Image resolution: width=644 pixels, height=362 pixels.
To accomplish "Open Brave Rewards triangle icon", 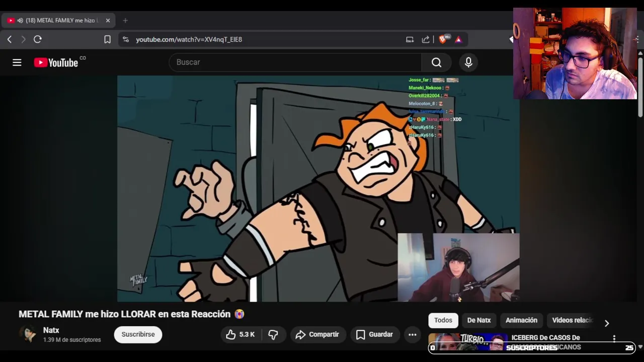I will [x=458, y=39].
